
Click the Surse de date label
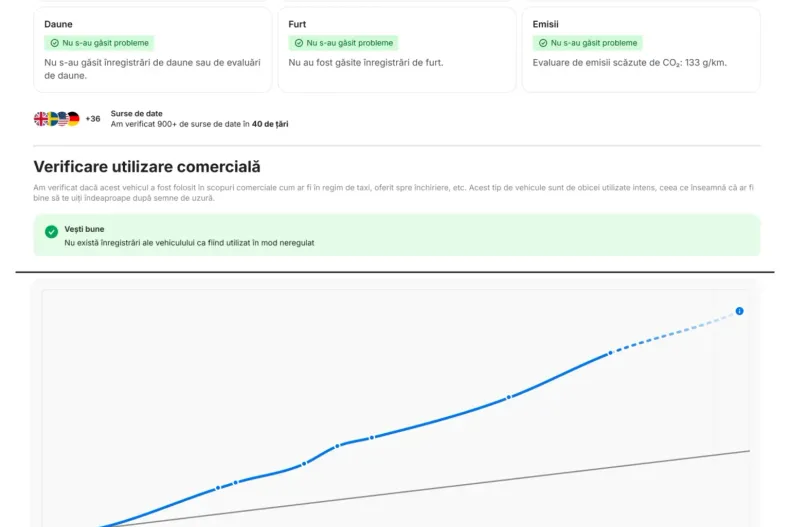click(136, 114)
